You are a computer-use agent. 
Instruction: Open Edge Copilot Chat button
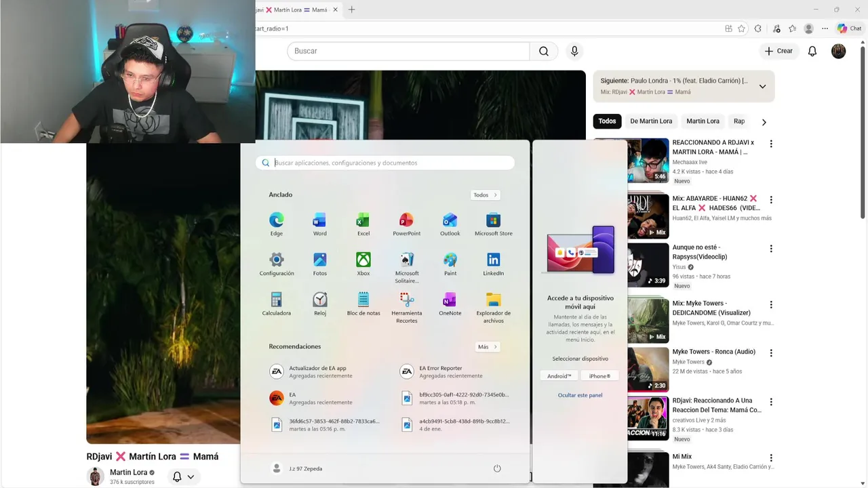849,28
